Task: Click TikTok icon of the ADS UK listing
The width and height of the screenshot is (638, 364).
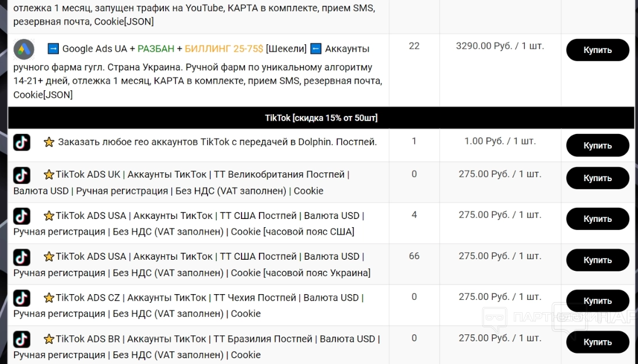Action: click(22, 175)
